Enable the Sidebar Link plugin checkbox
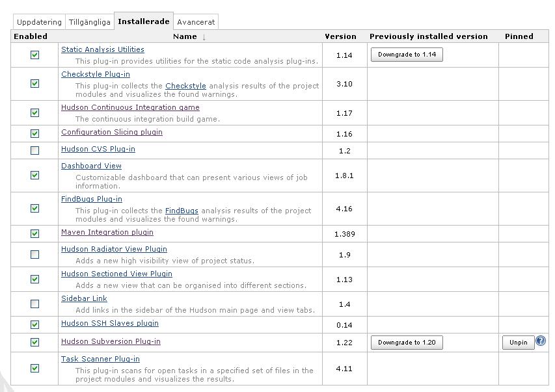Image resolution: width=555 pixels, height=392 pixels. 35,304
